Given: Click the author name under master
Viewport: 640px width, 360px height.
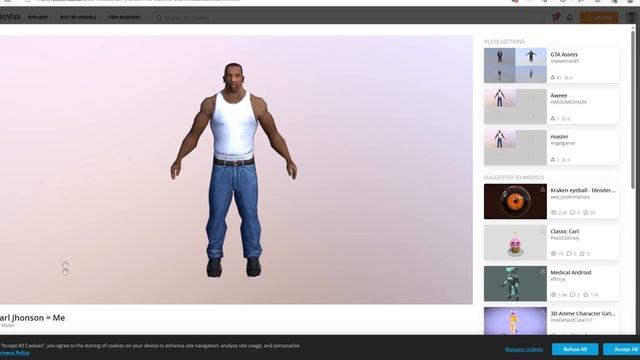Looking at the screenshot, I should (x=563, y=143).
